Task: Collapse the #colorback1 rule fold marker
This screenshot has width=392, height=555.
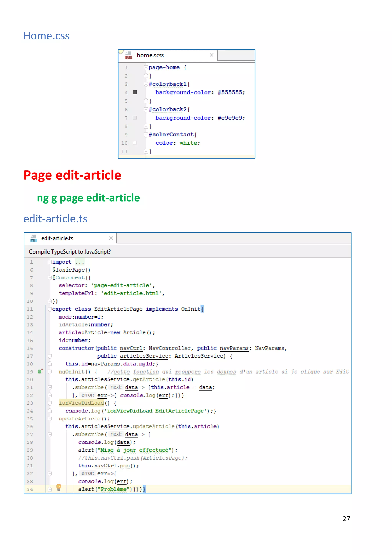Action: [x=146, y=84]
